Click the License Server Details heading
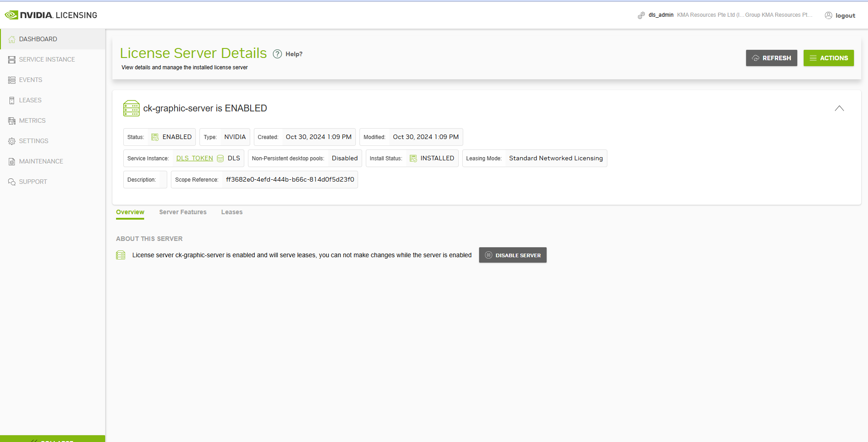The height and width of the screenshot is (442, 868). point(194,53)
